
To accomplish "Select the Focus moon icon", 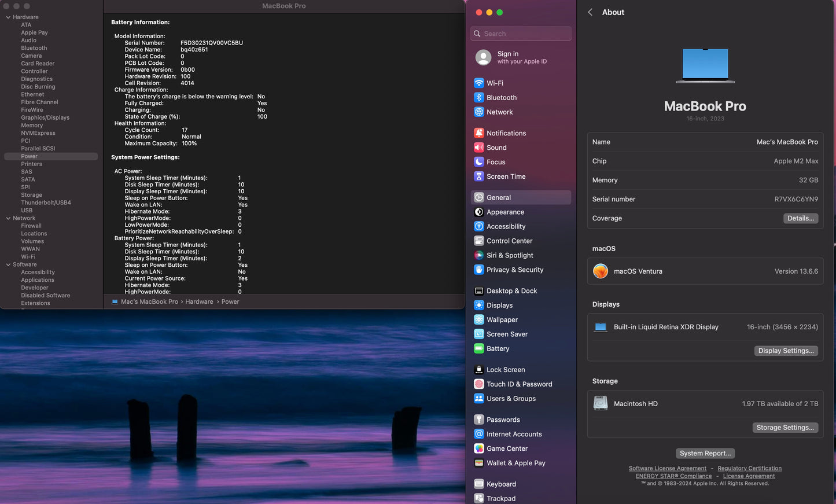I will click(x=479, y=161).
